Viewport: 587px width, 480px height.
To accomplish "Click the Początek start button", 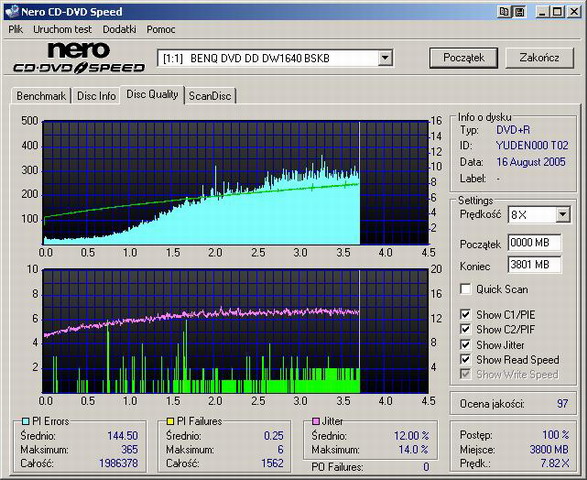I will (463, 58).
